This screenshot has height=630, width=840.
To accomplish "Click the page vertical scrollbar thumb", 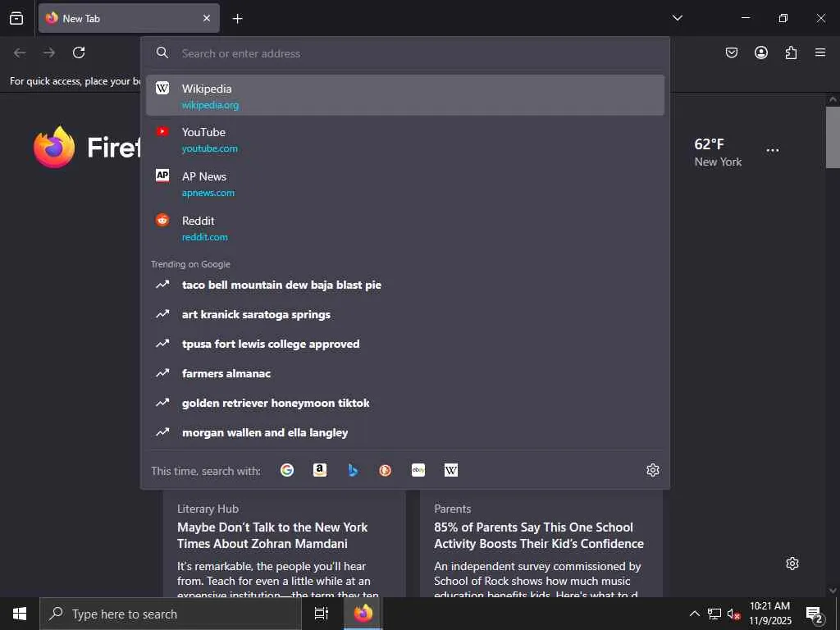I will coord(833,138).
